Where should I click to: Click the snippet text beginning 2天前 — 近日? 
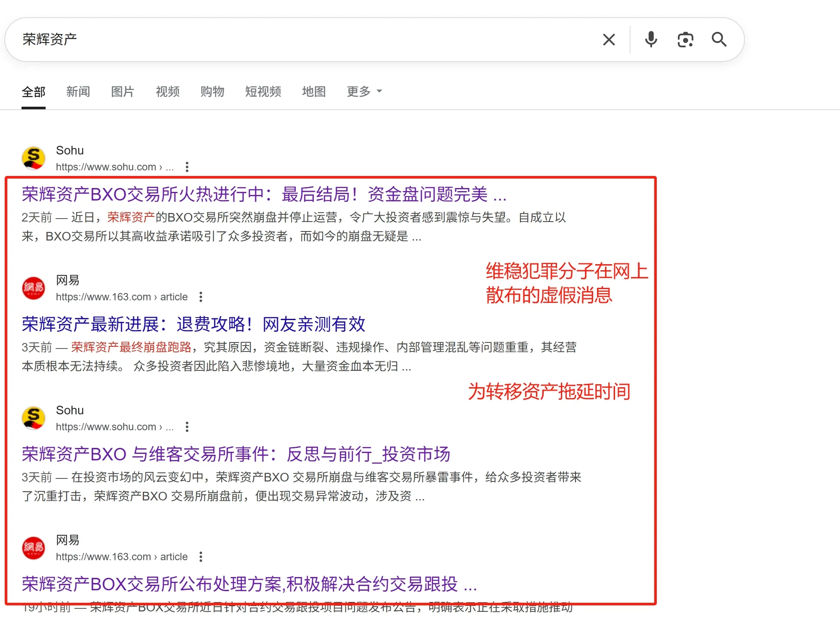point(294,227)
